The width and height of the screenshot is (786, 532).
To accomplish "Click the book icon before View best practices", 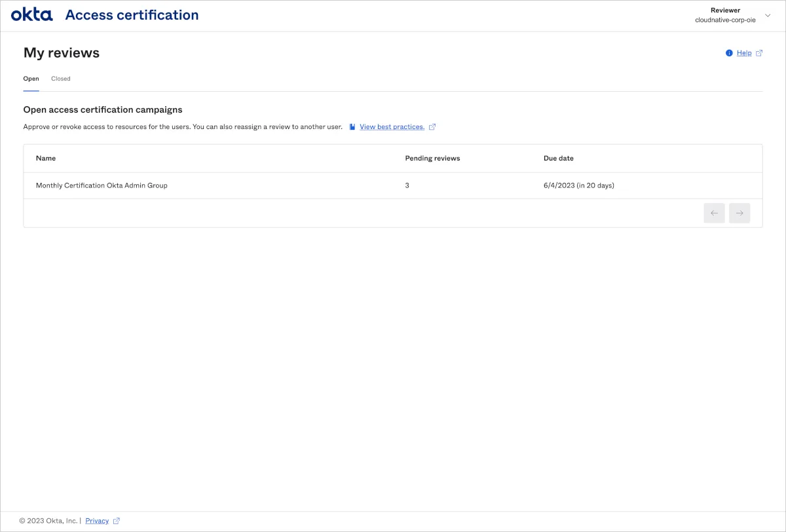I will pos(352,127).
